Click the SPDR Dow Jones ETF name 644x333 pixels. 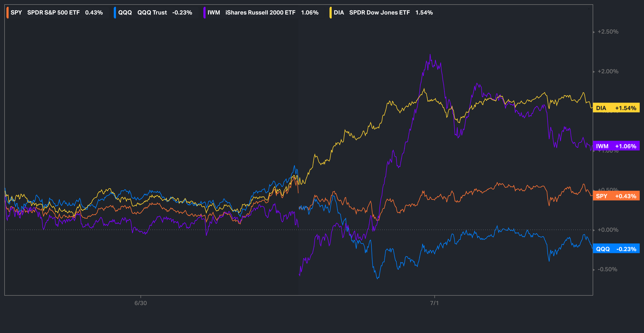(379, 13)
